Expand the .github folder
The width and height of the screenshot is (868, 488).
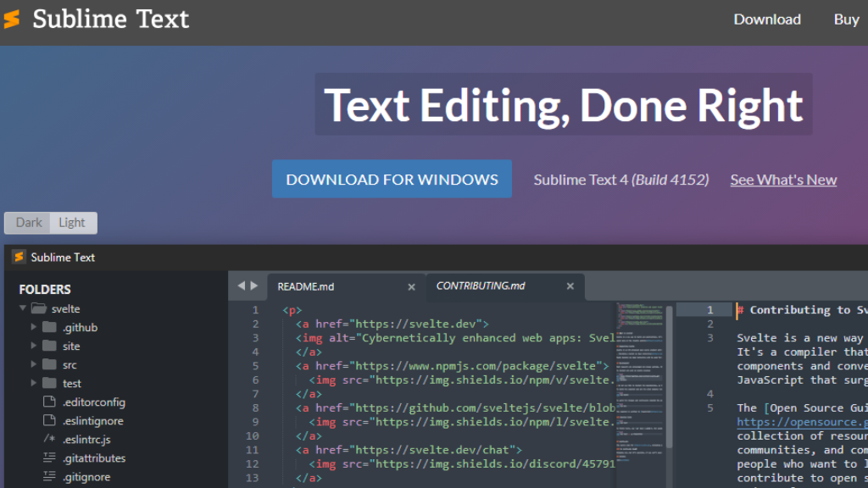(34, 327)
